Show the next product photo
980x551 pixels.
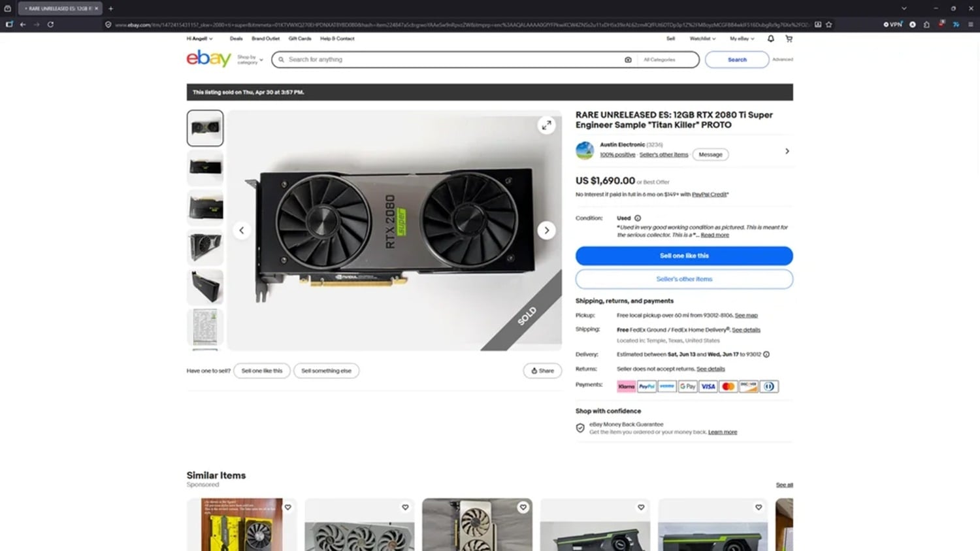pyautogui.click(x=547, y=230)
